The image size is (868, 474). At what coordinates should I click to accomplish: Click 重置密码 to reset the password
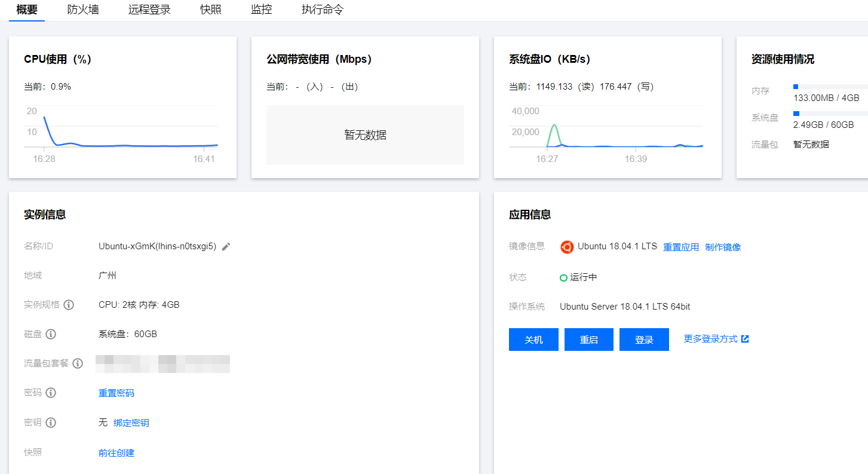click(x=116, y=393)
